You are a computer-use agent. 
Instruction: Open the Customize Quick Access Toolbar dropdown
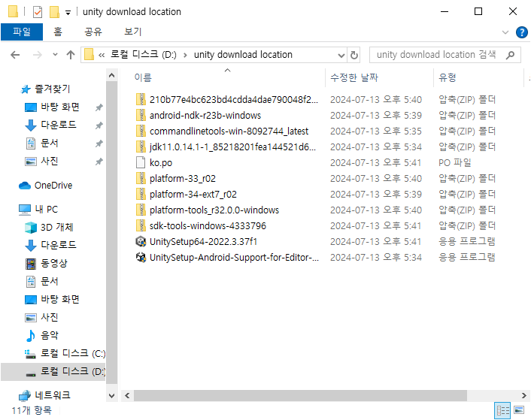[x=68, y=13]
